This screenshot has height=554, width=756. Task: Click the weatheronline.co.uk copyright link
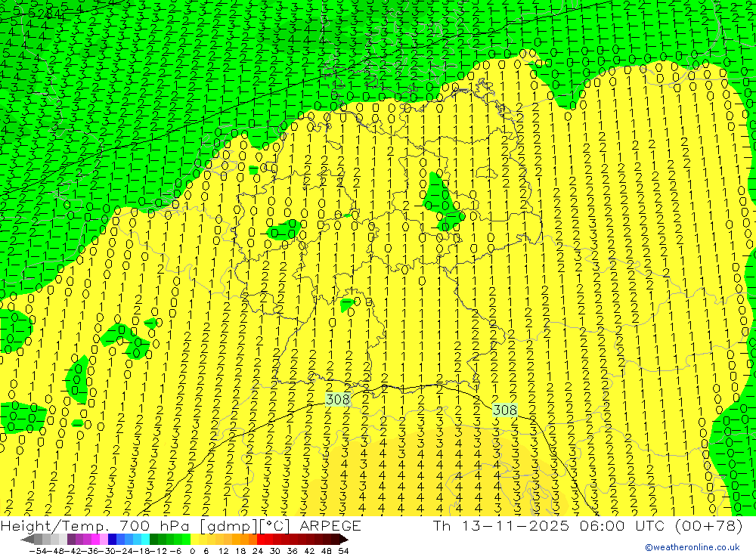(x=692, y=547)
